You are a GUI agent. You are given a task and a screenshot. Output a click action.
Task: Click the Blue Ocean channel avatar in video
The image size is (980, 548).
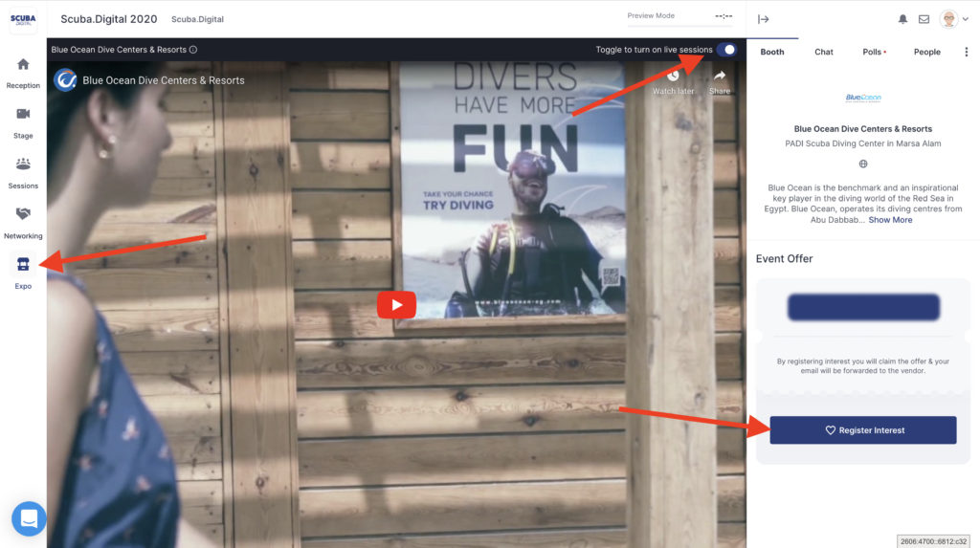pyautogui.click(x=65, y=80)
